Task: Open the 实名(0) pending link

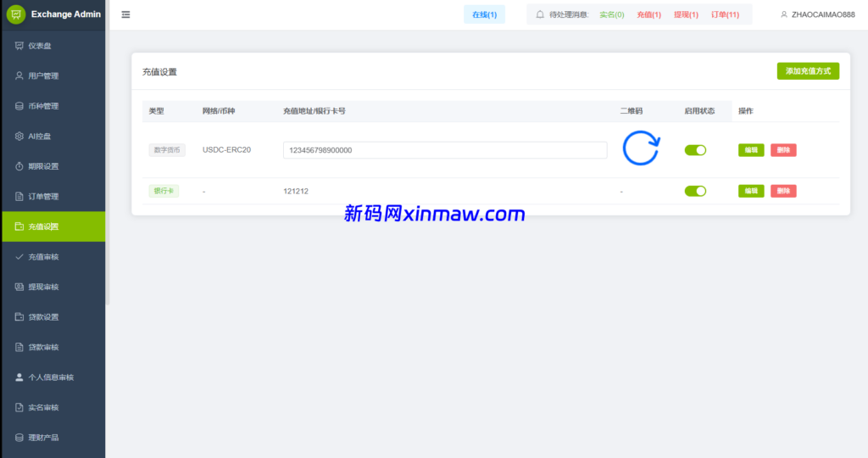Action: click(612, 14)
